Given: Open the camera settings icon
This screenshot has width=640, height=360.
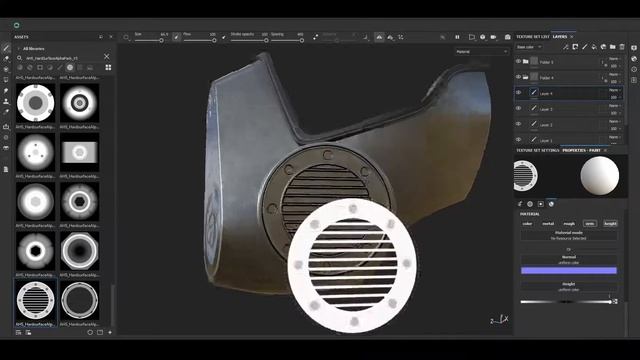Looking at the screenshot, I should click(493, 37).
